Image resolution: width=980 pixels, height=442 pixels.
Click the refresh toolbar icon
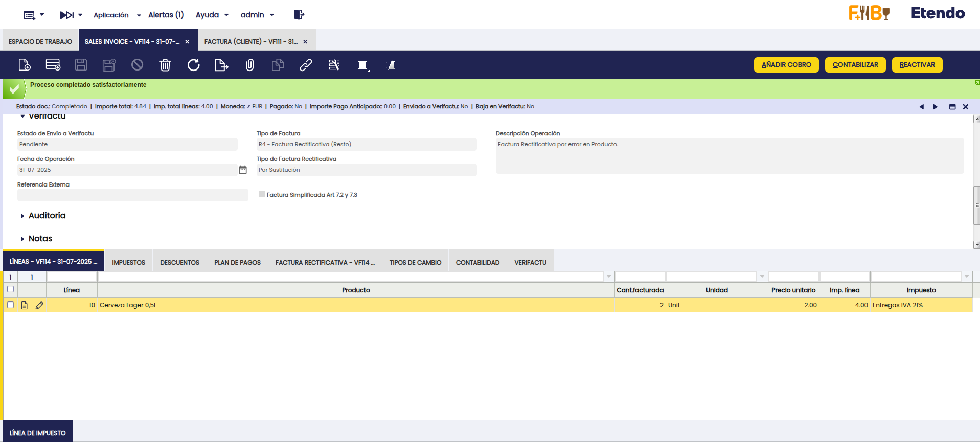(x=193, y=65)
